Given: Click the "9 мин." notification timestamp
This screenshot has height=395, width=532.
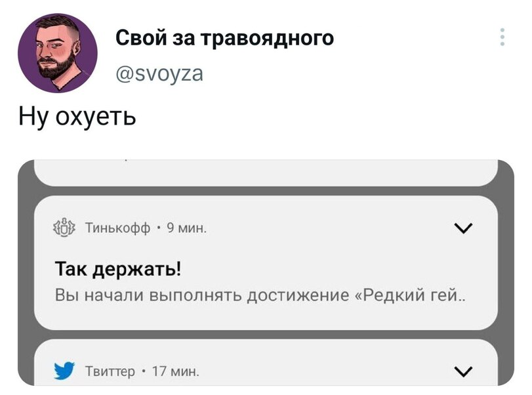Looking at the screenshot, I should click(186, 229).
